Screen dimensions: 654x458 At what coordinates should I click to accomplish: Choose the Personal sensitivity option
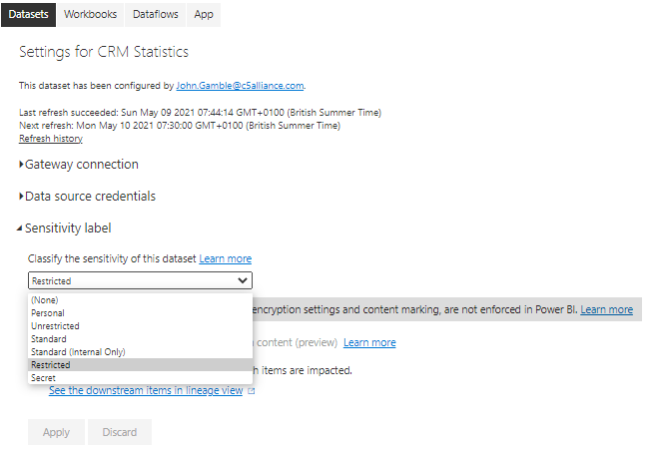coord(140,313)
